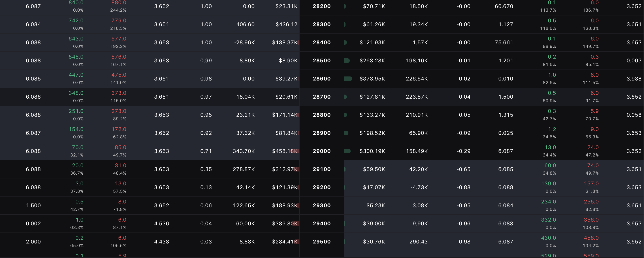Click the red 85.0 call ask price
The width and height of the screenshot is (644, 258).
click(x=121, y=147)
